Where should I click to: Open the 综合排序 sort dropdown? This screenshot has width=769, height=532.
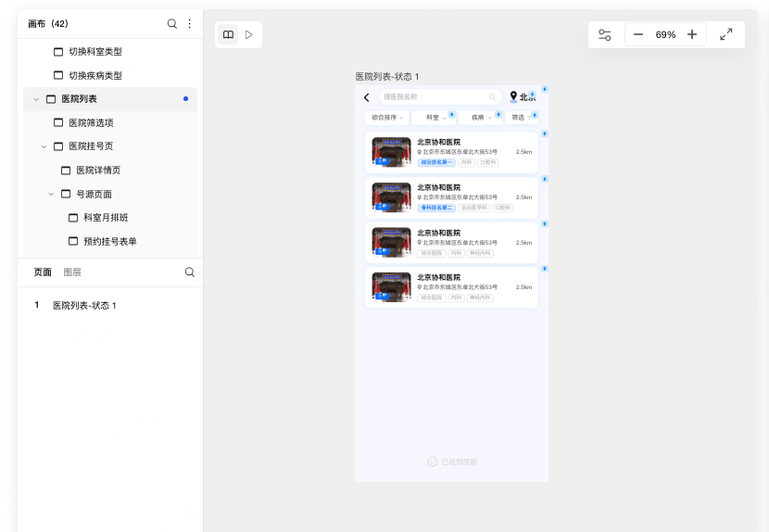point(387,118)
